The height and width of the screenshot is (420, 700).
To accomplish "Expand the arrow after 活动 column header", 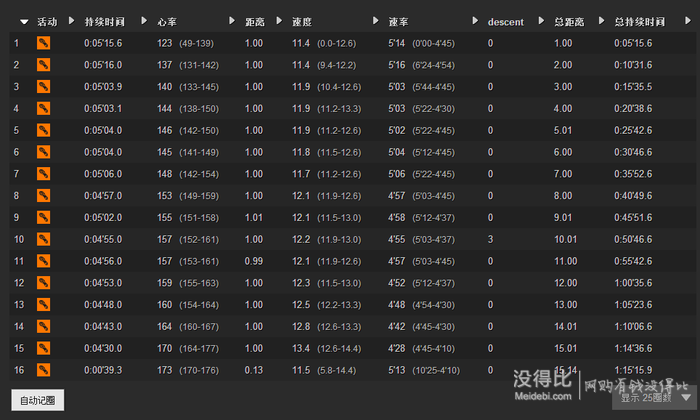I will [71, 21].
